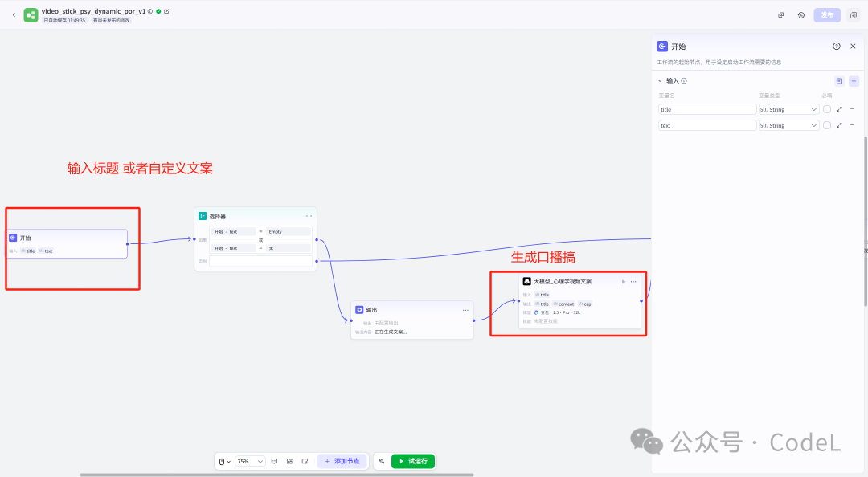868x477 pixels.
Task: Run the 大模型_心理学视频文案 node alone
Action: [624, 282]
